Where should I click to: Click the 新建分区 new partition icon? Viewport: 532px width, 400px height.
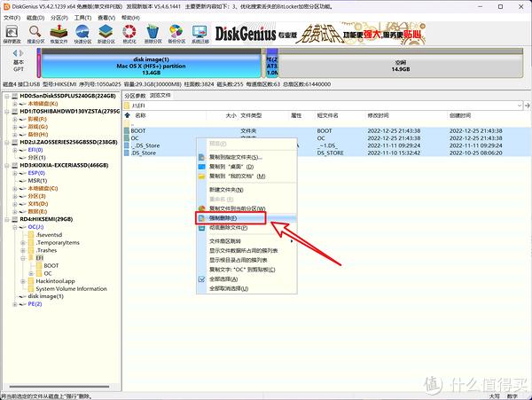(x=106, y=34)
